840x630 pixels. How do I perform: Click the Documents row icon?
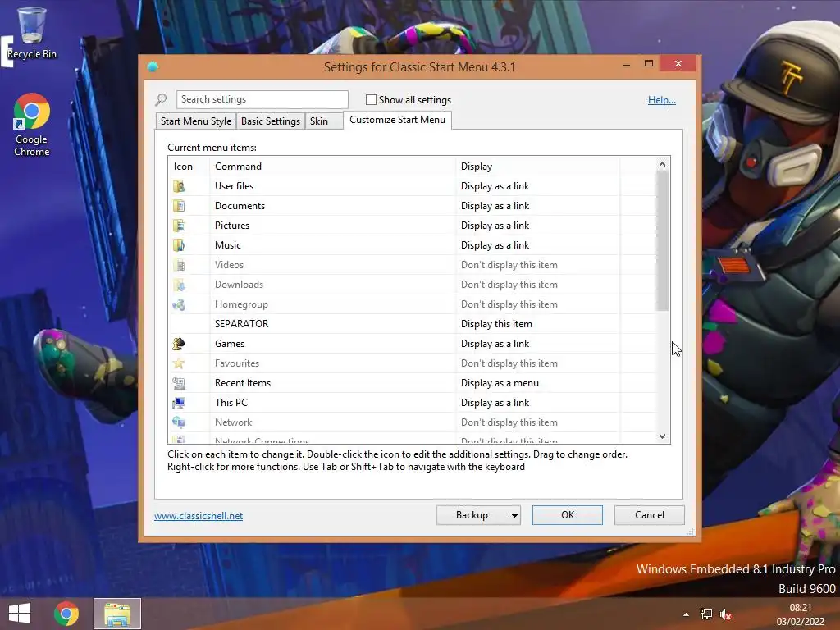click(x=179, y=206)
